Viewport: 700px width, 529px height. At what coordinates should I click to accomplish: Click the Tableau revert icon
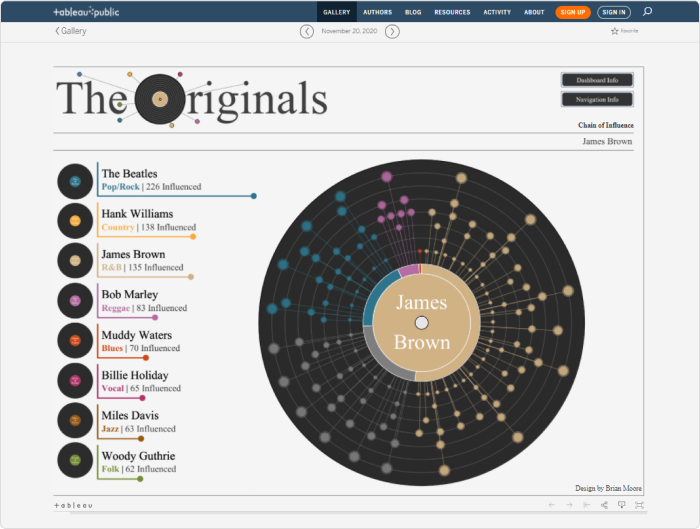[587, 505]
